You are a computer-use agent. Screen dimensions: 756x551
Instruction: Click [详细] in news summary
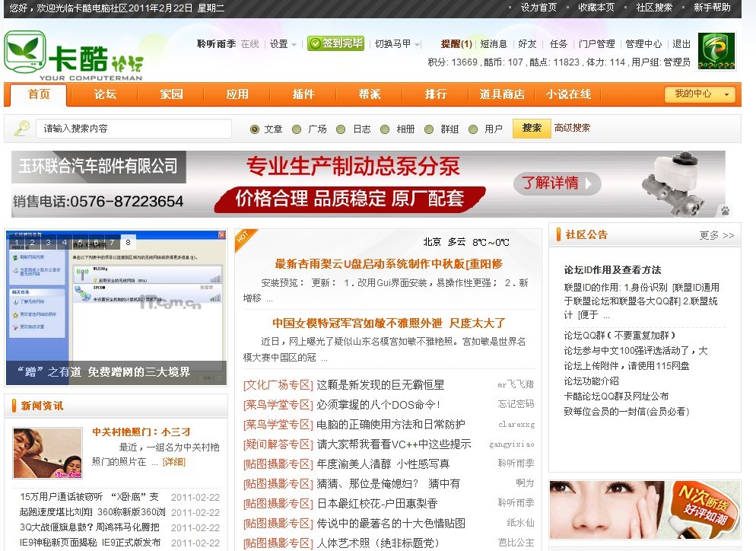(173, 462)
